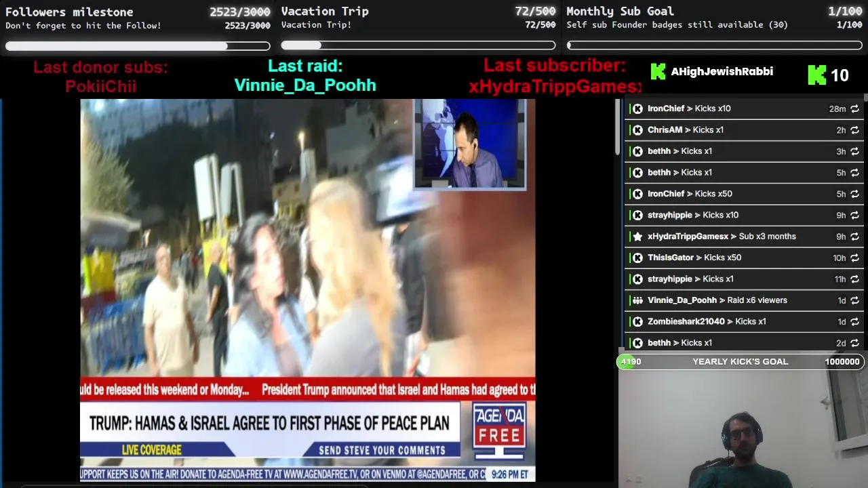Click the Kick icon beside IronChief Kicks x10
Image resolution: width=868 pixels, height=488 pixels.
tap(637, 108)
